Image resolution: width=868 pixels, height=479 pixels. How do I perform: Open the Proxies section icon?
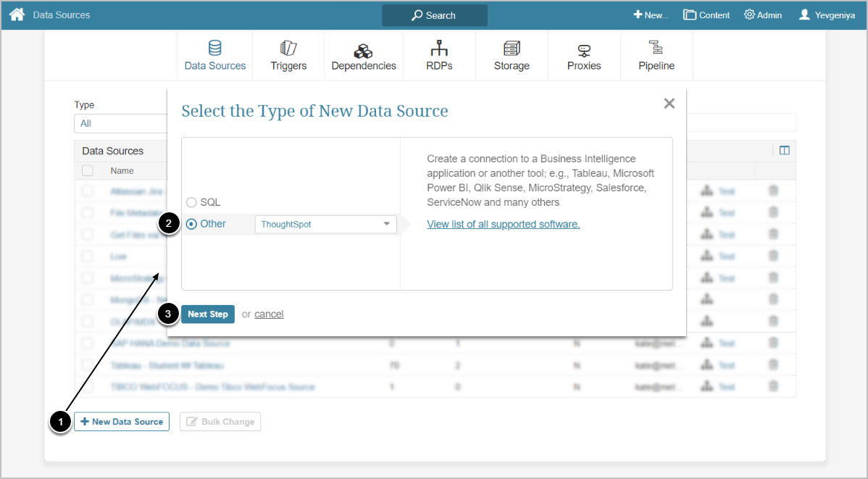click(584, 50)
